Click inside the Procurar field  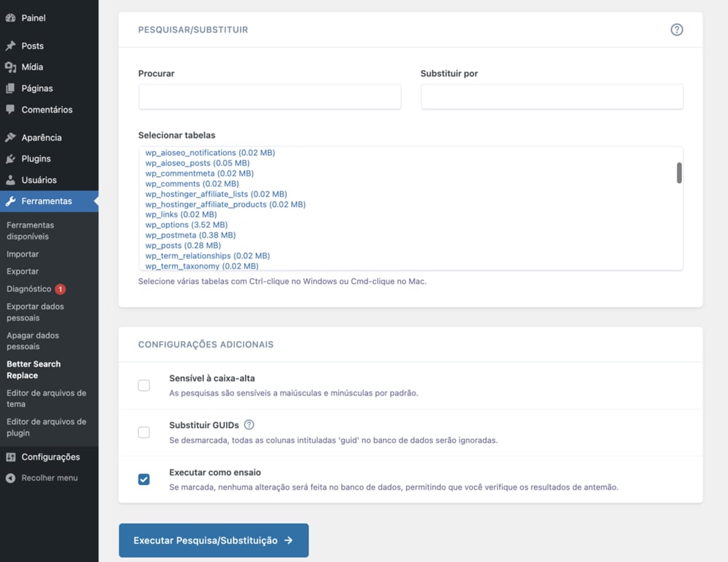(x=269, y=97)
